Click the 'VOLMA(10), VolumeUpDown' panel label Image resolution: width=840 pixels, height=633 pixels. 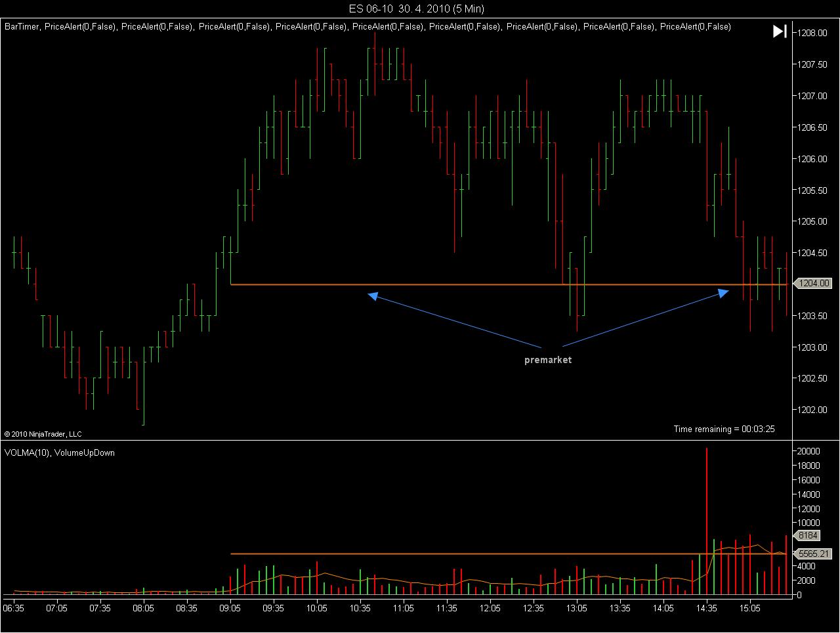[60, 452]
